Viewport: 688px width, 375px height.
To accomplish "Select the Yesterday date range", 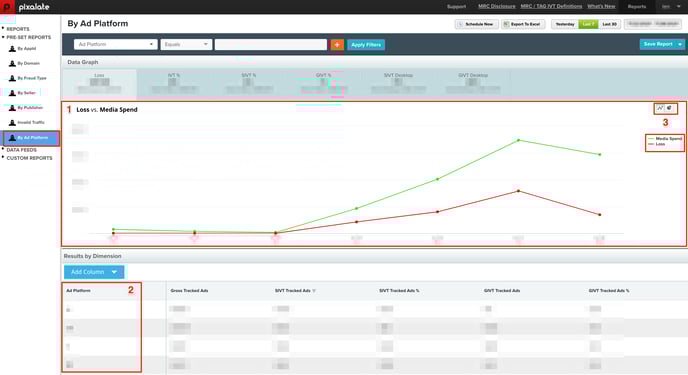I will (565, 24).
